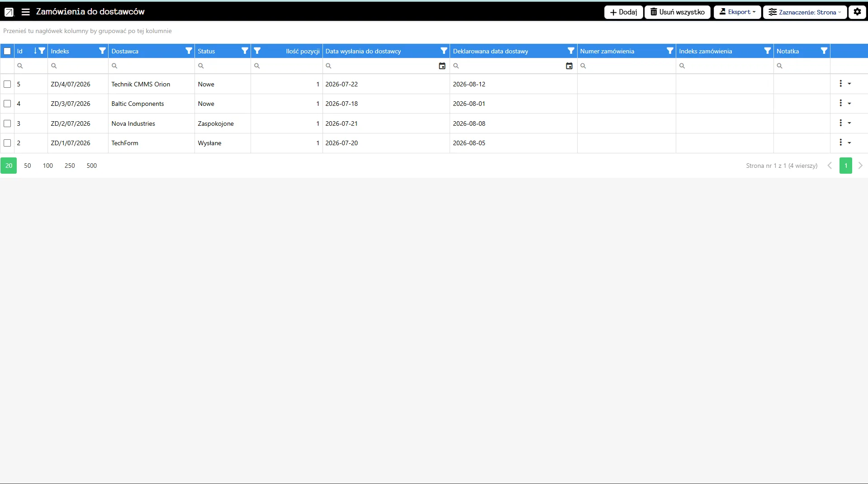Click the Indeks column search field
The width and height of the screenshot is (868, 484).
pos(78,66)
